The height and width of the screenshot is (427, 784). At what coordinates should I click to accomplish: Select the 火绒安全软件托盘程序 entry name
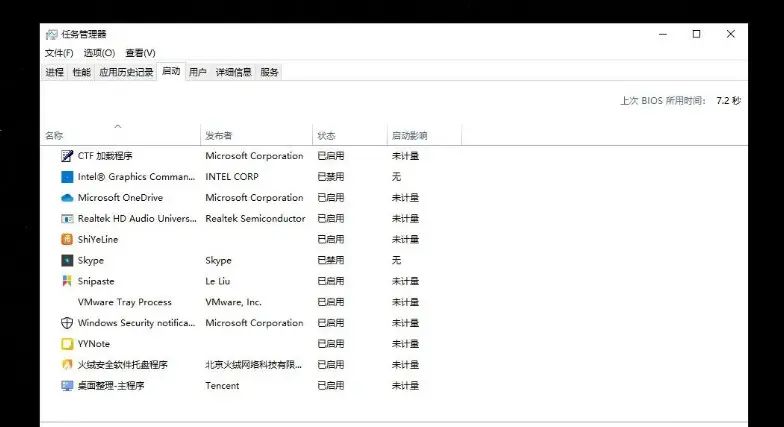coord(122,365)
